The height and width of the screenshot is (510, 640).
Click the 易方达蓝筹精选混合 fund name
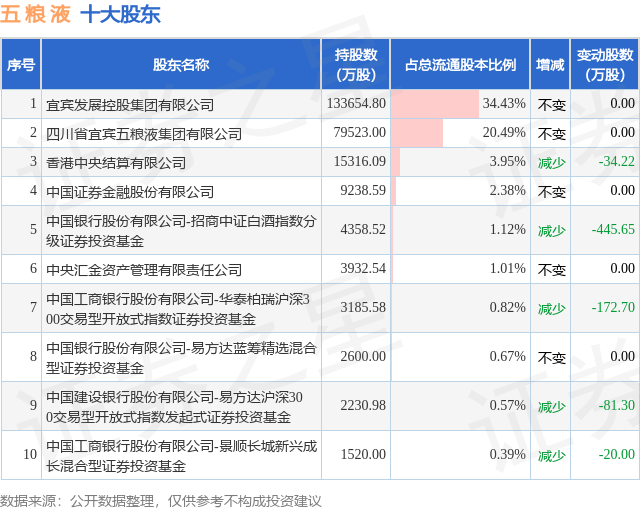[181, 358]
